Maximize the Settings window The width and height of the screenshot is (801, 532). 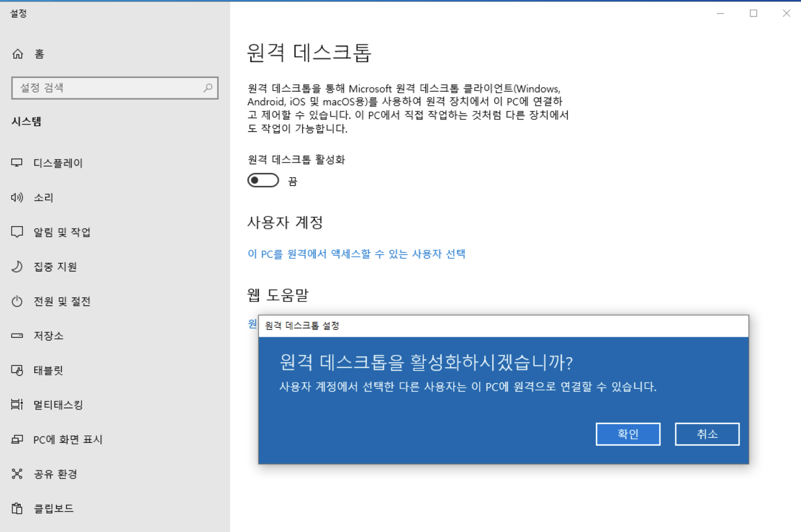coord(753,13)
